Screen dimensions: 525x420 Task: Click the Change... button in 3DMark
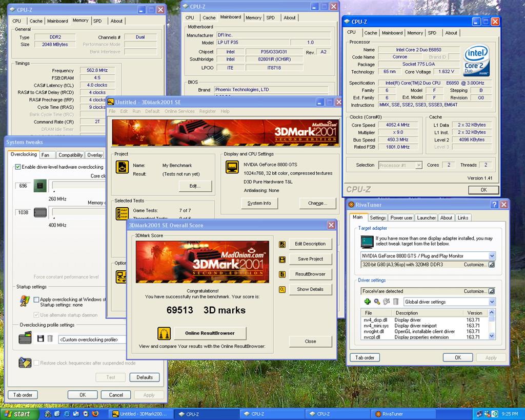[x=317, y=203]
